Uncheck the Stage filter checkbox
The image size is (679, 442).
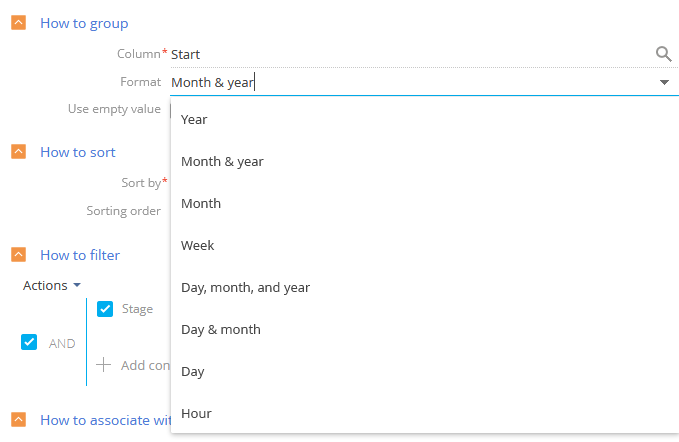pos(105,309)
